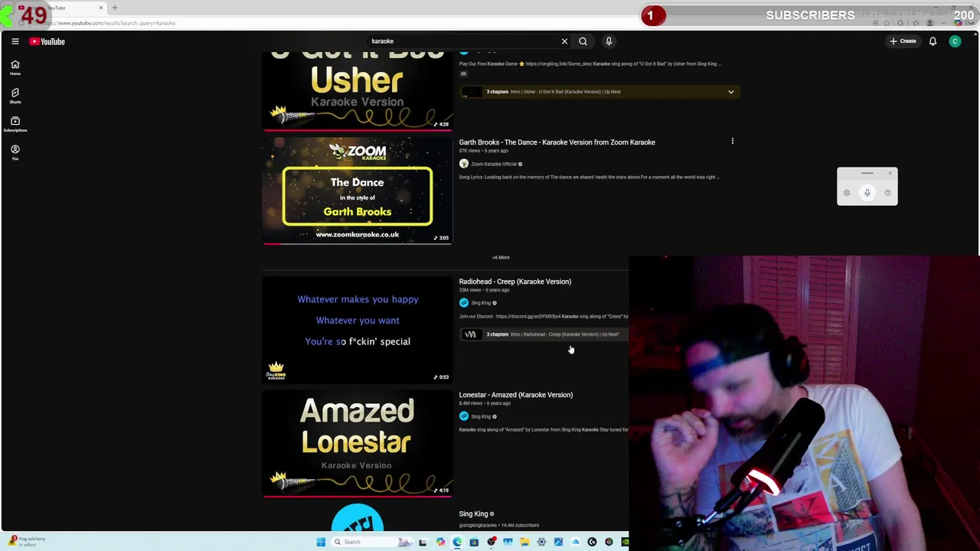Open Sing King avatar under Creep video
The image size is (980, 551).
coord(463,303)
